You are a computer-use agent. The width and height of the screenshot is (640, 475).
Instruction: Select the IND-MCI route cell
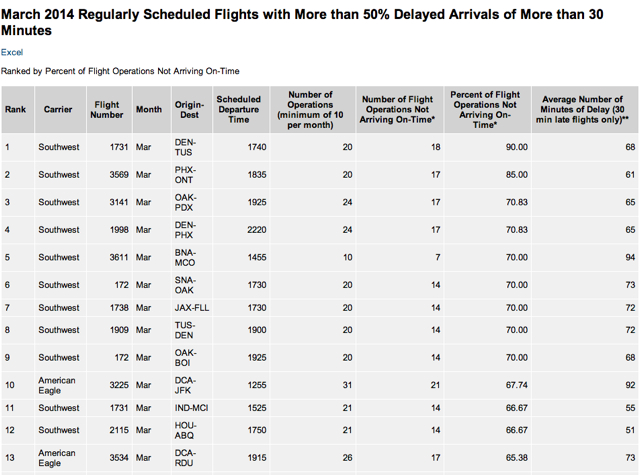click(192, 408)
